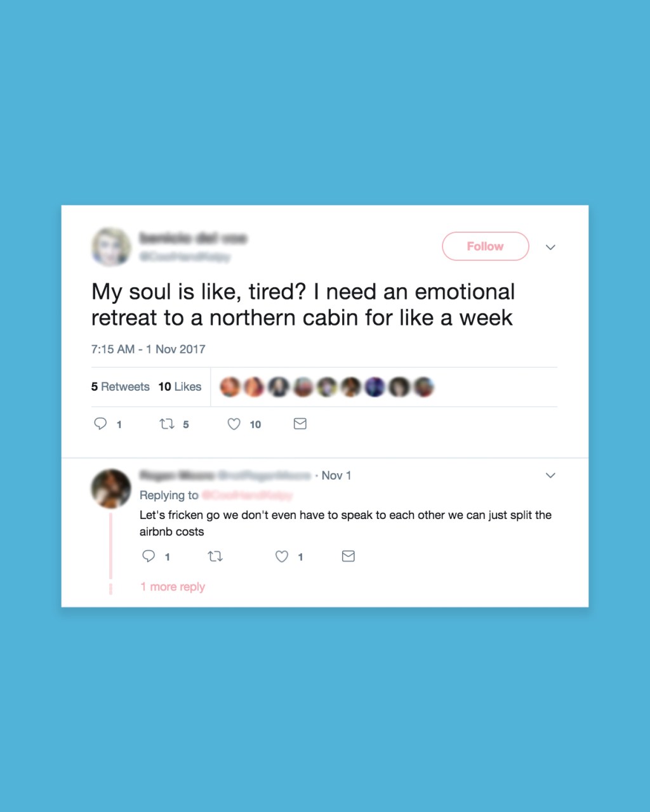Like the airbnb costs reply
The width and height of the screenshot is (650, 812).
click(x=282, y=556)
